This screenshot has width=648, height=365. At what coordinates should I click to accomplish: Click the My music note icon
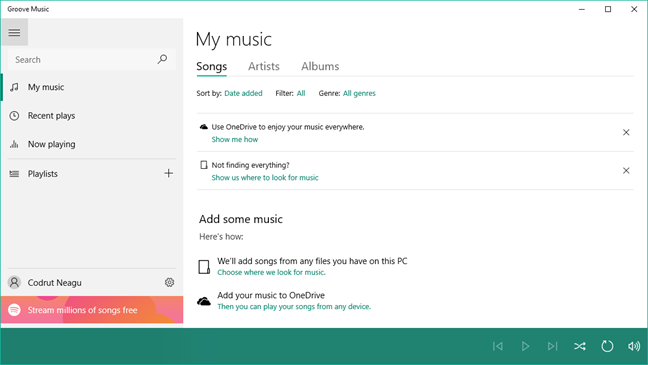[x=14, y=87]
